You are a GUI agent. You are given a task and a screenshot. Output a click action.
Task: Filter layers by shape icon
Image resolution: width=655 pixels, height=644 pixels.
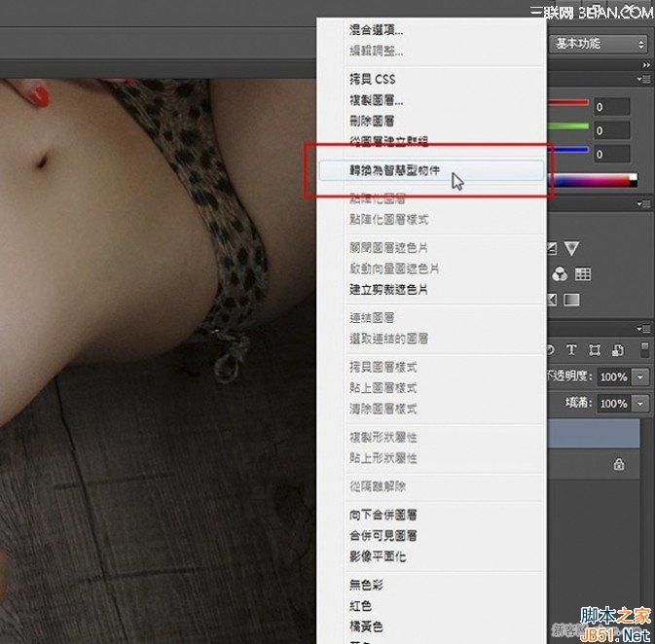(595, 350)
